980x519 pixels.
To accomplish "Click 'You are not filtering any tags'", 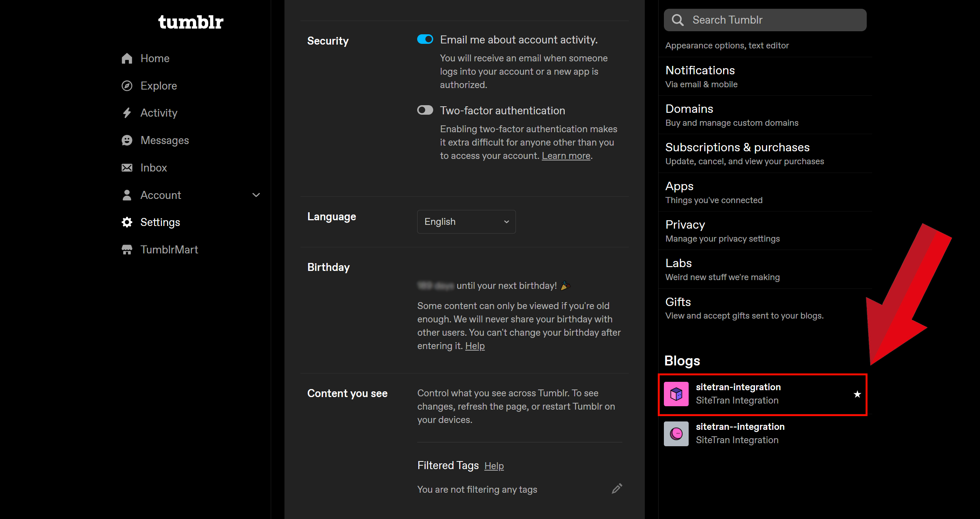I will coord(477,489).
